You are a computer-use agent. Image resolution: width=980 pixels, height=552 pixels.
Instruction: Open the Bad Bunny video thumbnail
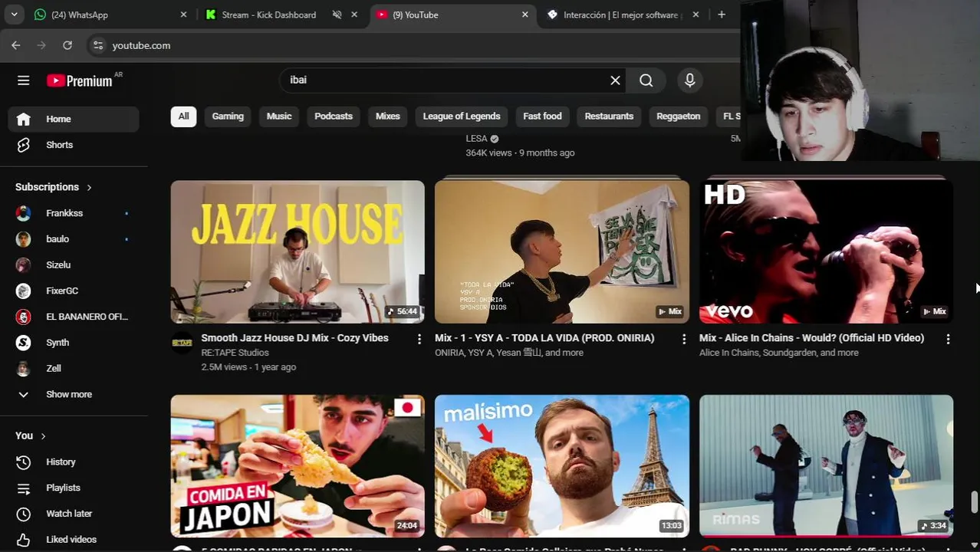tap(826, 466)
